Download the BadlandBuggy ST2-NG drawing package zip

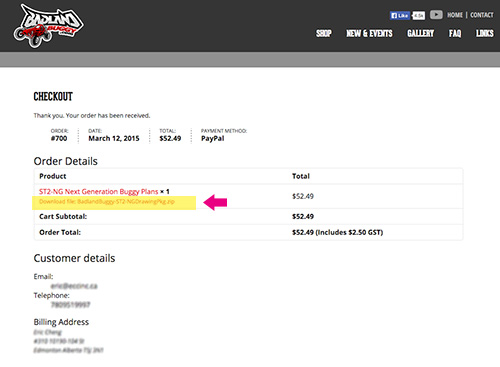tap(107, 201)
